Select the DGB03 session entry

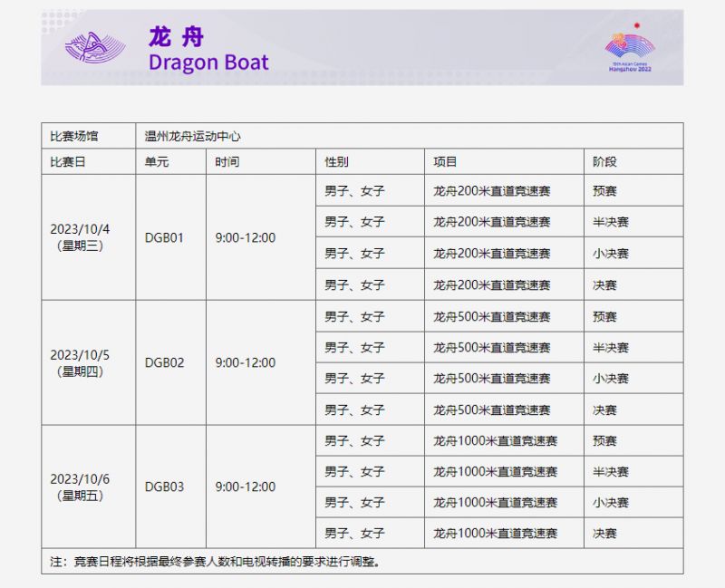[164, 487]
